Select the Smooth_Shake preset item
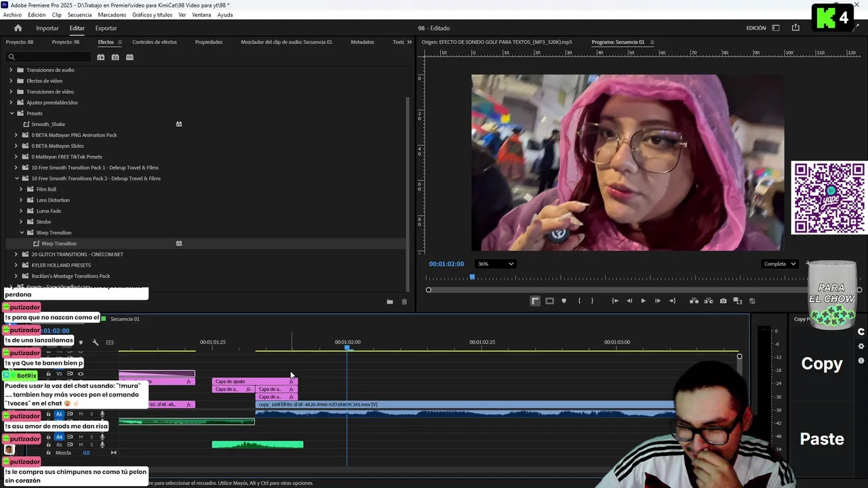Viewport: 868px width, 488px height. (47, 124)
